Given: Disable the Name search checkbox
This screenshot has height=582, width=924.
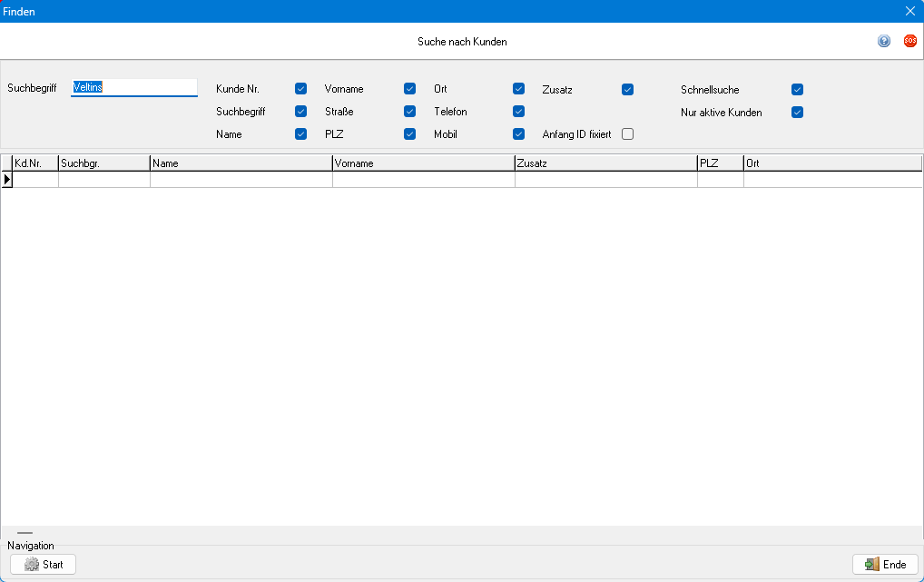Looking at the screenshot, I should tap(300, 134).
